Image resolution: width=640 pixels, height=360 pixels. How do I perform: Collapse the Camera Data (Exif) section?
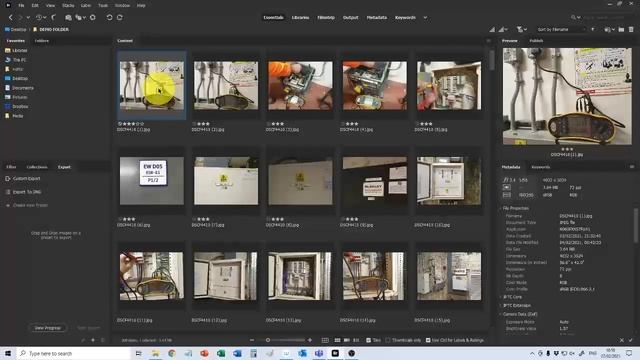(519, 314)
